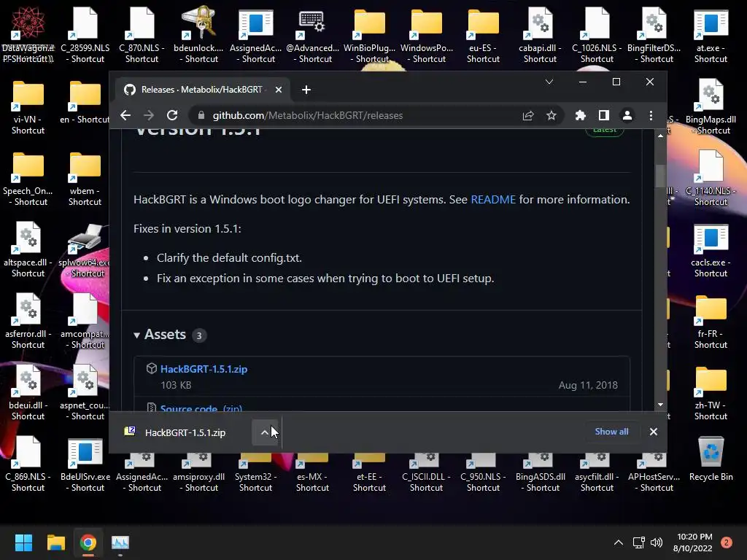
Task: Collapse the Assets section triangle
Action: pos(136,335)
